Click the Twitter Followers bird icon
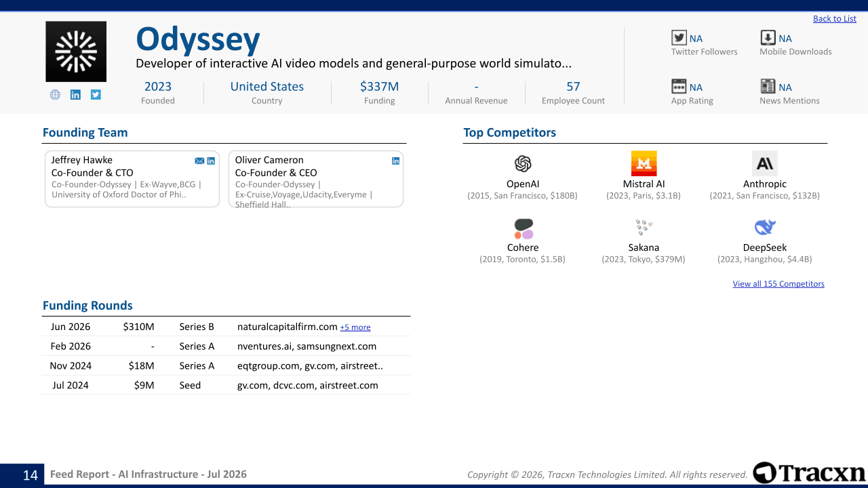The height and width of the screenshot is (488, 868). point(679,38)
